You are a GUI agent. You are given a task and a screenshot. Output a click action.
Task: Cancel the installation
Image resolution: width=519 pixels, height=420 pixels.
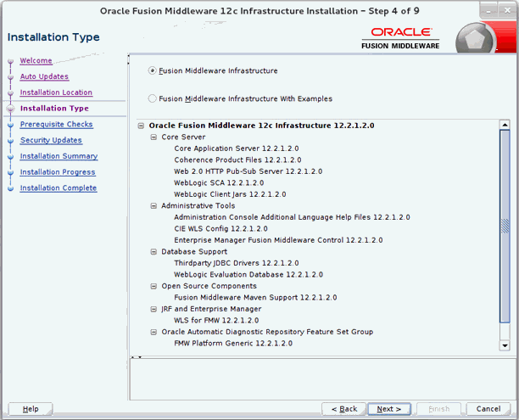pyautogui.click(x=488, y=409)
